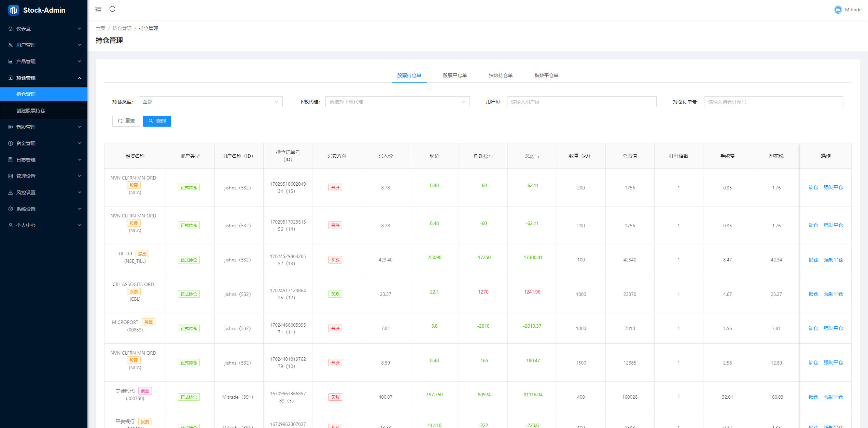Screen dimensions: 868x428
Task: Open the 管理设置 management settings expander
Action: pos(44,177)
